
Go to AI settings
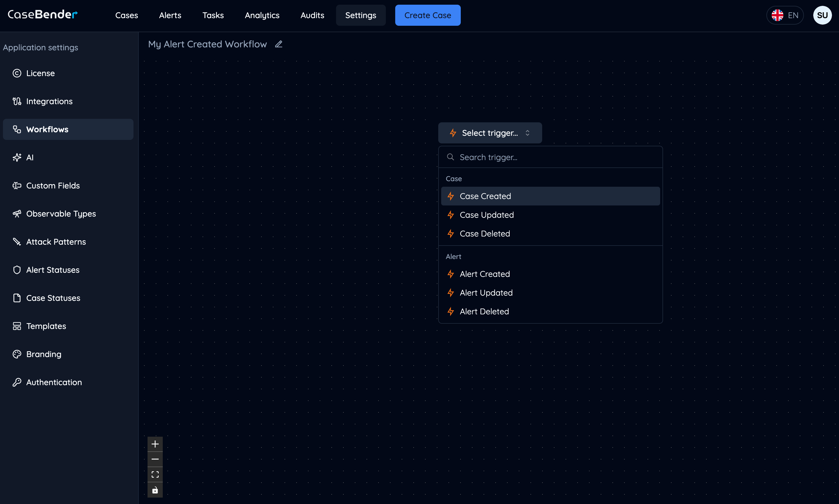30,157
